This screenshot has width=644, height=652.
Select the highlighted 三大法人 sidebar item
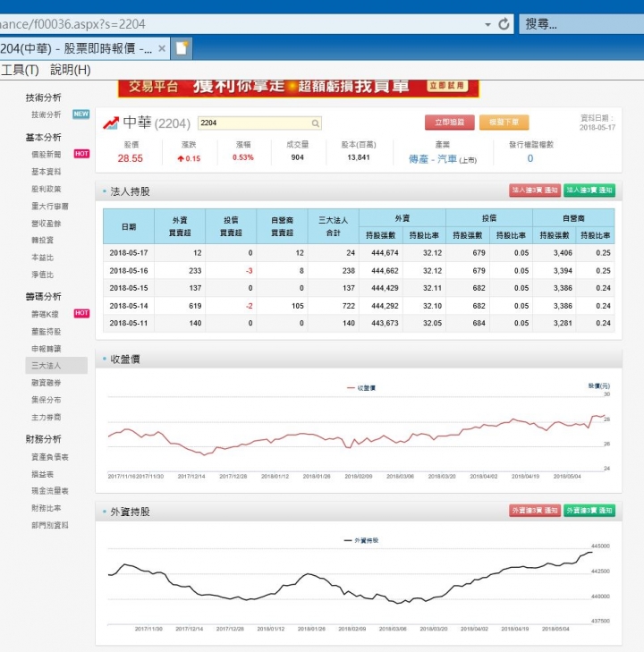56,366
